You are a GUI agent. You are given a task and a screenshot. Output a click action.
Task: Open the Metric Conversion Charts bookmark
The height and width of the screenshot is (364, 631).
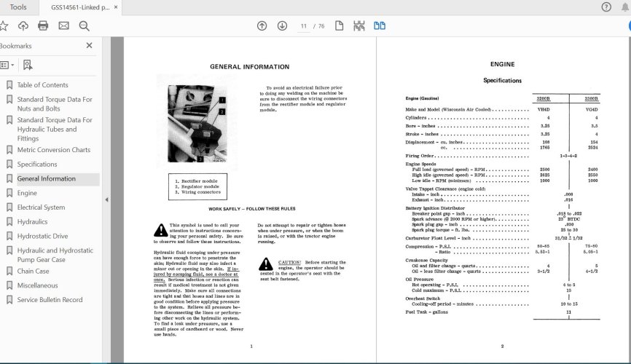pos(53,150)
